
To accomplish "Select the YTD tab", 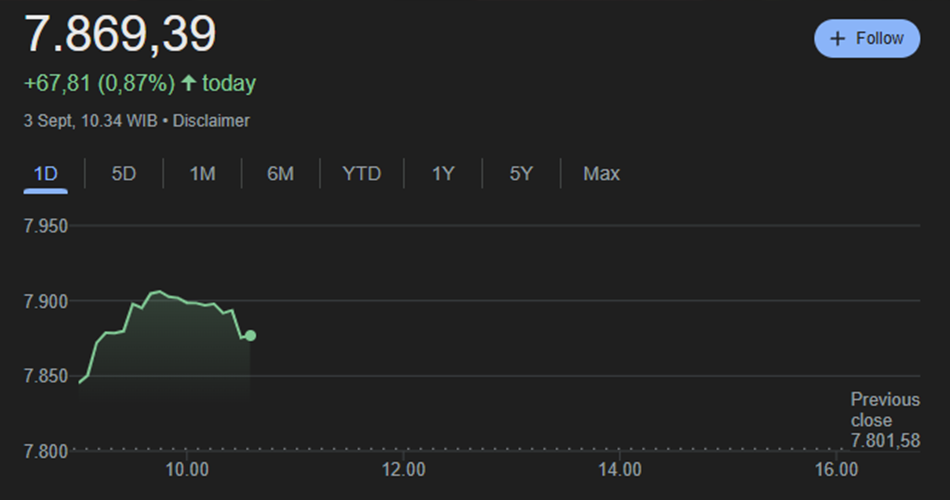I will pos(361,174).
